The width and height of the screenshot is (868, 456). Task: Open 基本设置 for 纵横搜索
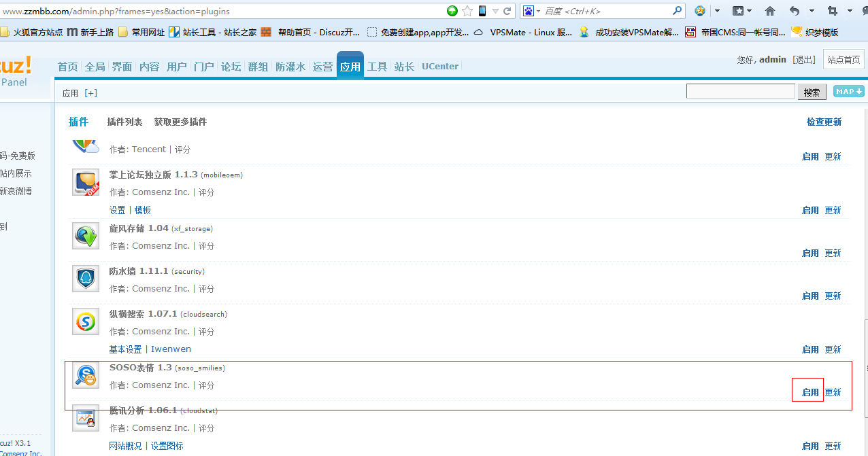click(125, 349)
